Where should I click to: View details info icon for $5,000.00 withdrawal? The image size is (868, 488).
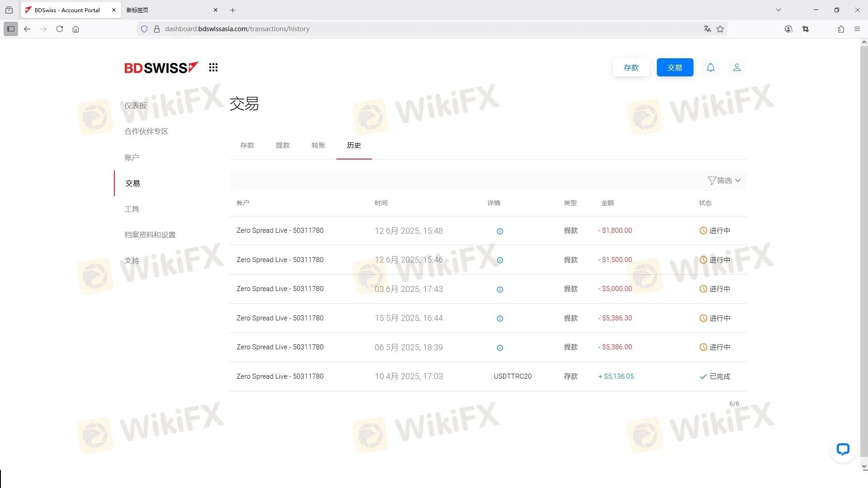[x=500, y=290]
